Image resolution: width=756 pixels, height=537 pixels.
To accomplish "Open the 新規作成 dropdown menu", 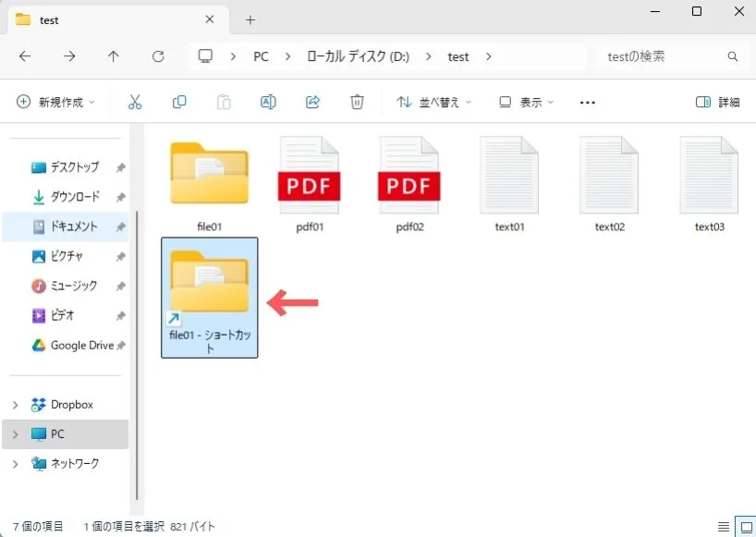I will (55, 103).
